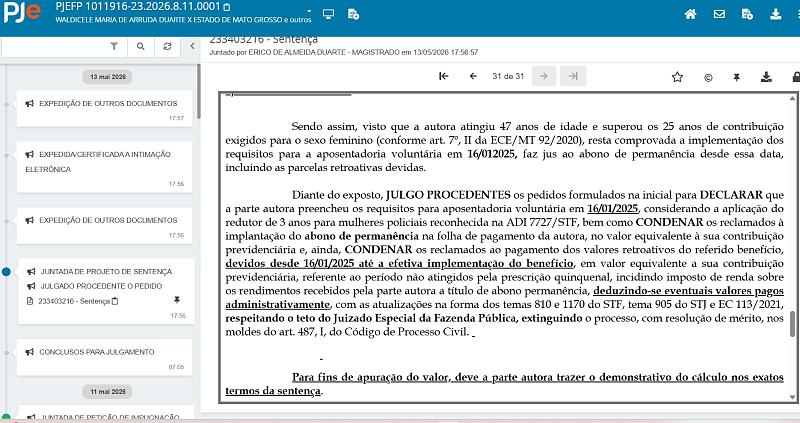Go to previous document arrow
This screenshot has height=423, width=800.
click(x=473, y=76)
